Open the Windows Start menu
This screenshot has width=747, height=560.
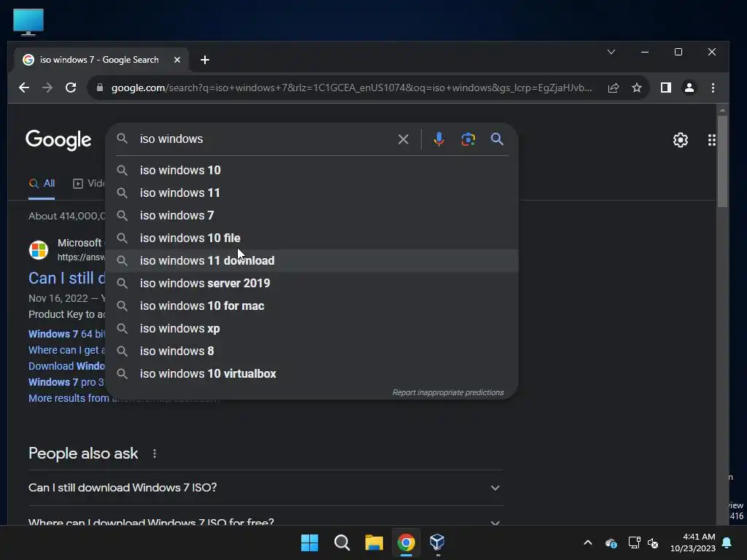click(309, 542)
